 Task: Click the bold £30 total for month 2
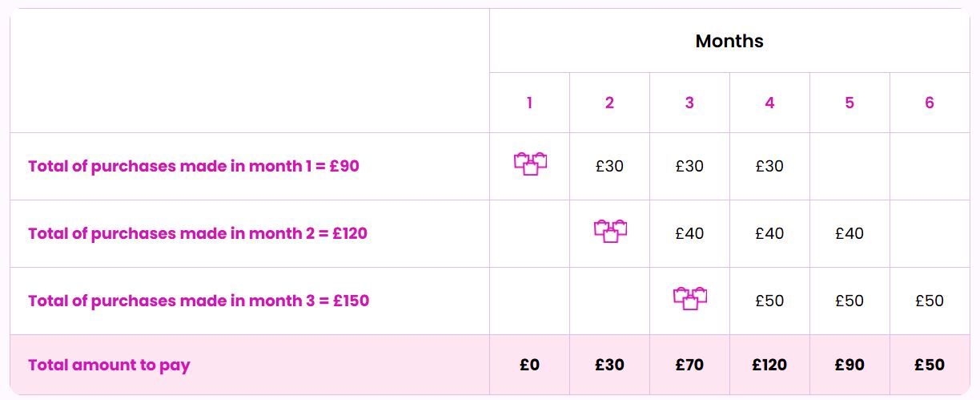[609, 365]
